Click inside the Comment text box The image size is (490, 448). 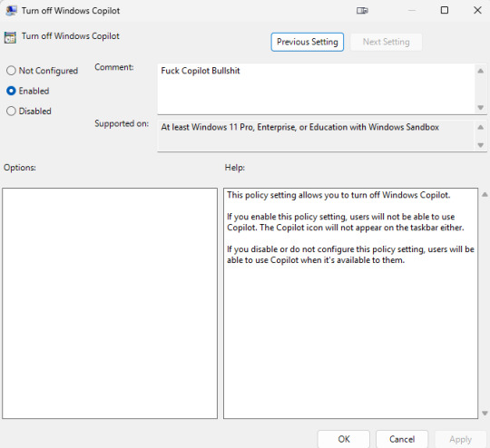tap(316, 89)
